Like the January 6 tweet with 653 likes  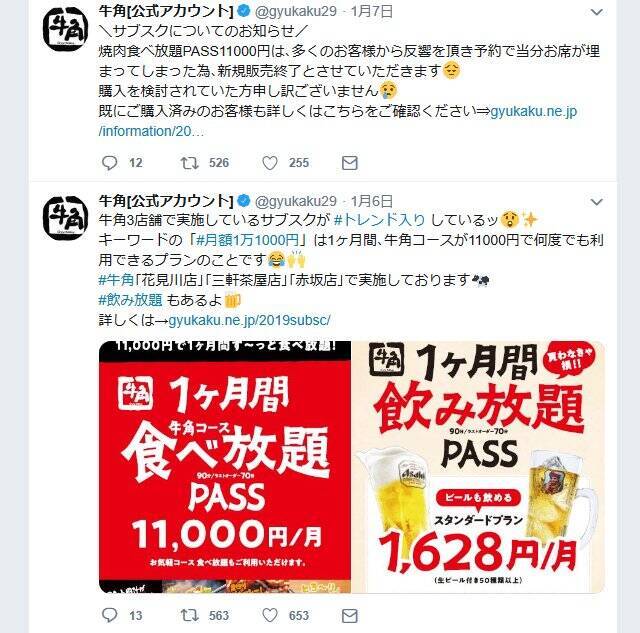tap(270, 615)
